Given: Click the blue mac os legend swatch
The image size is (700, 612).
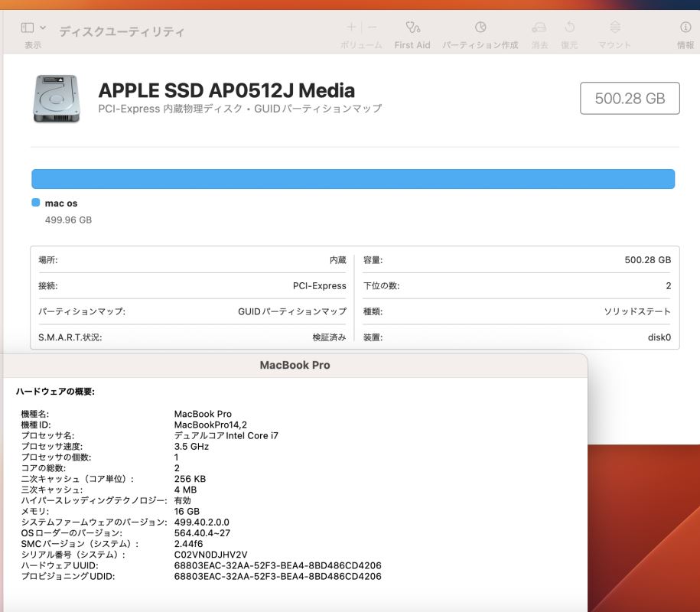Looking at the screenshot, I should tap(36, 203).
